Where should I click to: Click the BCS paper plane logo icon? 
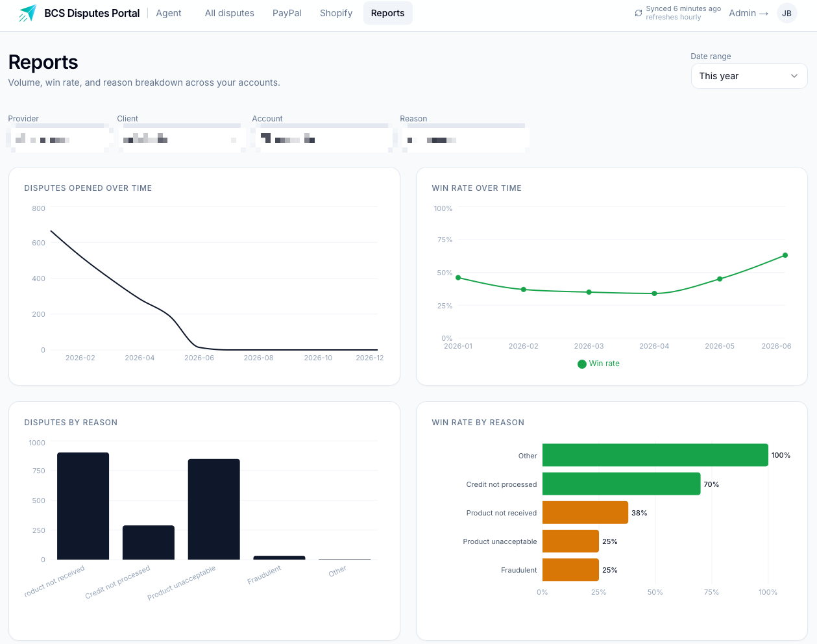coord(28,13)
